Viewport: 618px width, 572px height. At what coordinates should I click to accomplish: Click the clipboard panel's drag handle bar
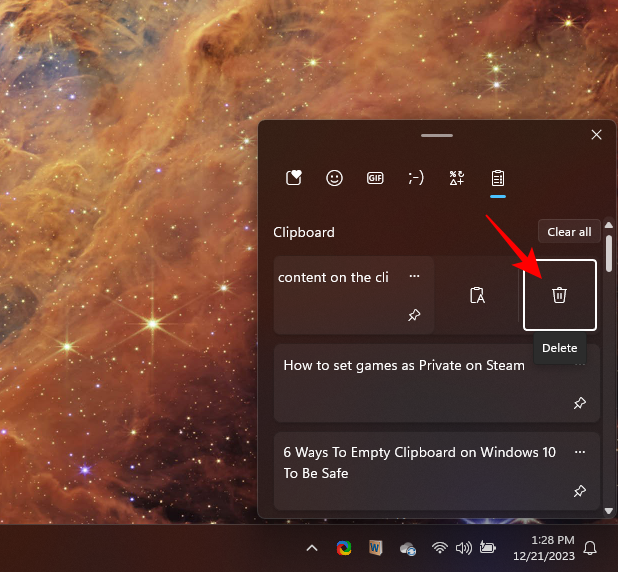[x=437, y=135]
